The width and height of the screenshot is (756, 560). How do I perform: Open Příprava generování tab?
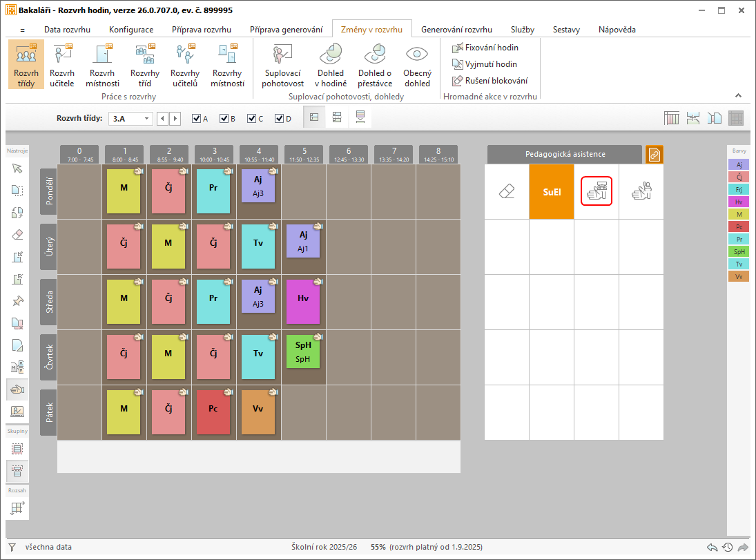click(x=286, y=30)
